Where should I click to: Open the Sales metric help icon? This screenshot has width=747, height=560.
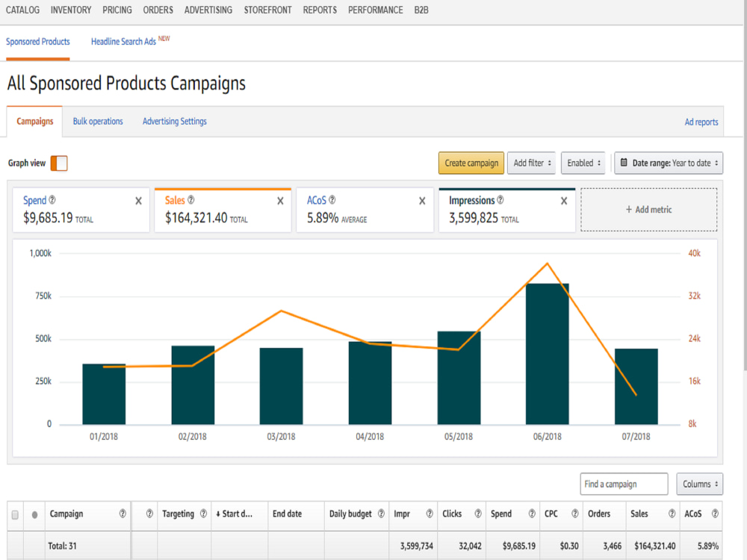tap(191, 200)
